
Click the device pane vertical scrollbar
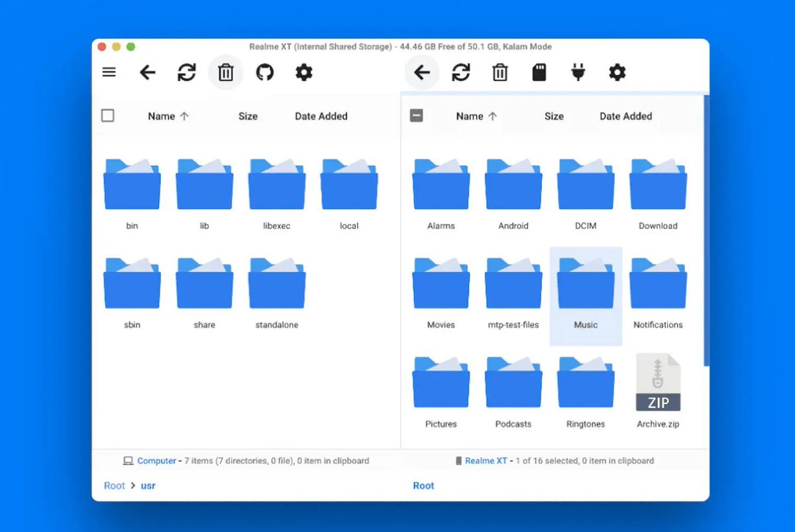click(x=706, y=230)
